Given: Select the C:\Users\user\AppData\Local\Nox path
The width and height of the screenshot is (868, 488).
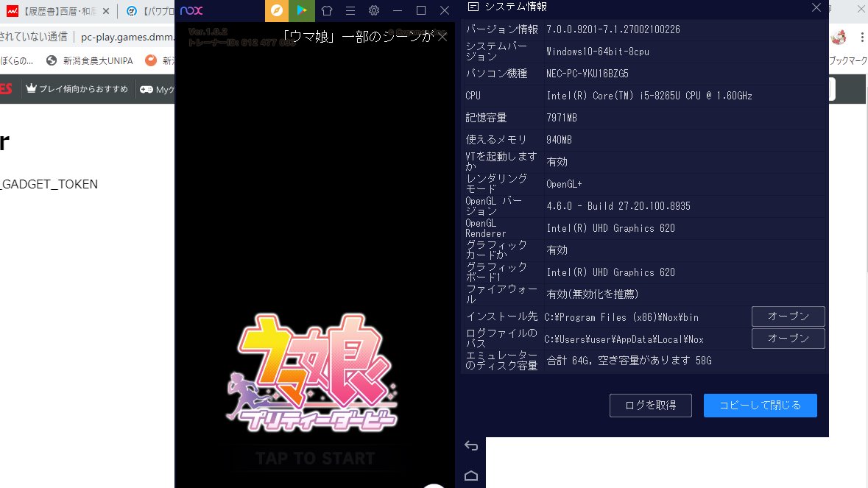Looking at the screenshot, I should pos(624,339).
